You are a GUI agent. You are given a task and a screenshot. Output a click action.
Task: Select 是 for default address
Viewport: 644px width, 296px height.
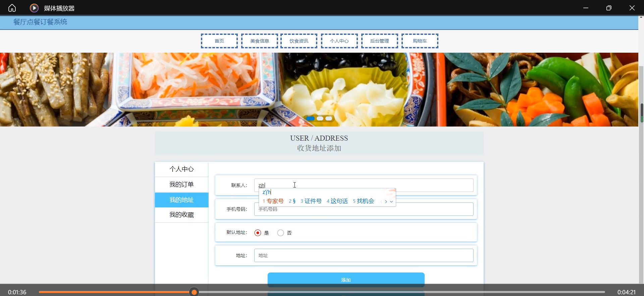coord(258,233)
